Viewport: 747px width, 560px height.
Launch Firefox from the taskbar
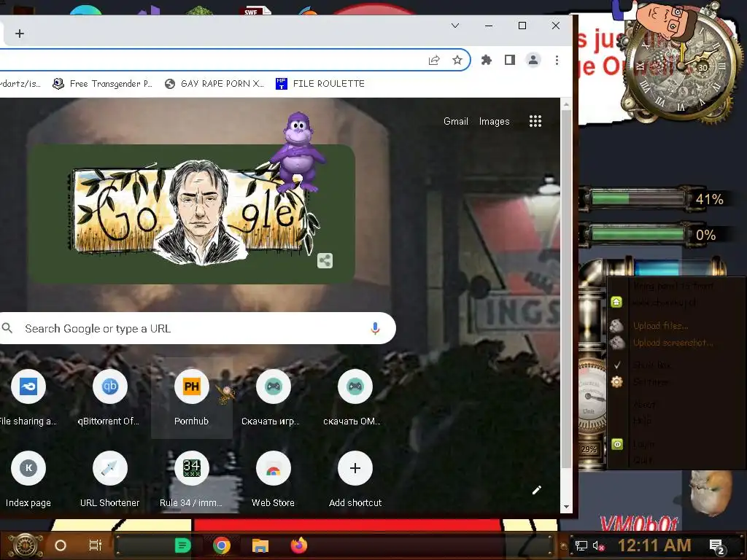coord(299,545)
